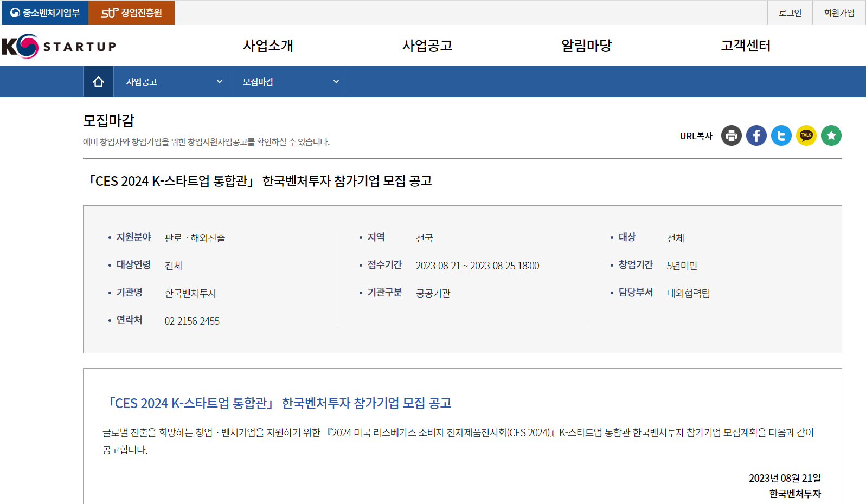Open the K-Startup logo homepage
The image size is (866, 504).
point(59,46)
